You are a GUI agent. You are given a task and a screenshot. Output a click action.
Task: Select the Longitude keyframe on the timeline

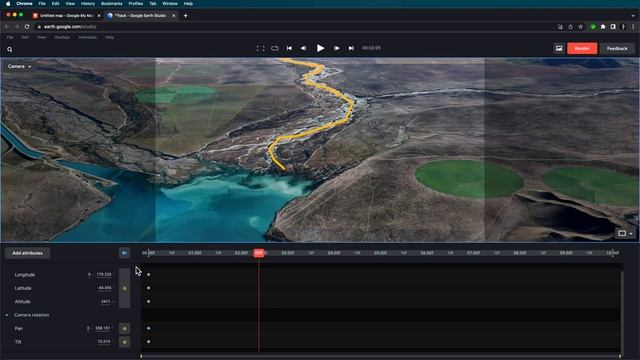click(149, 275)
